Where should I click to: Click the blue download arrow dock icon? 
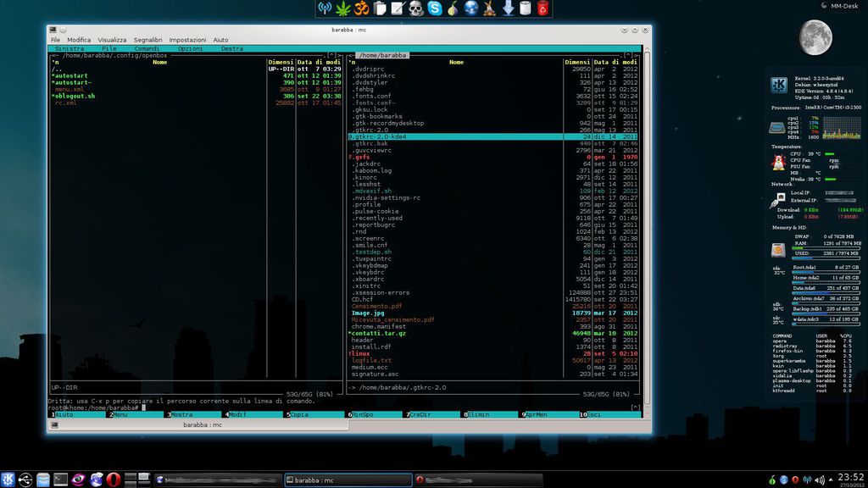coord(508,8)
